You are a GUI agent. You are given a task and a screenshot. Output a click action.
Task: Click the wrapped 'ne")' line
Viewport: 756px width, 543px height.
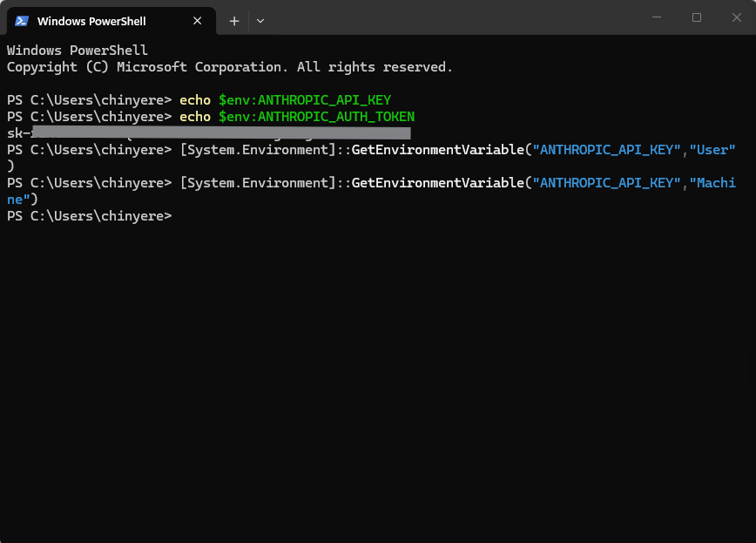pyautogui.click(x=22, y=200)
